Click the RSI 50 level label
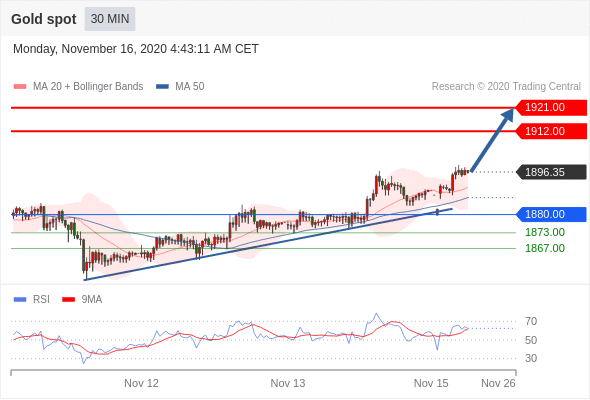Image resolution: width=590 pixels, height=400 pixels. pos(531,340)
